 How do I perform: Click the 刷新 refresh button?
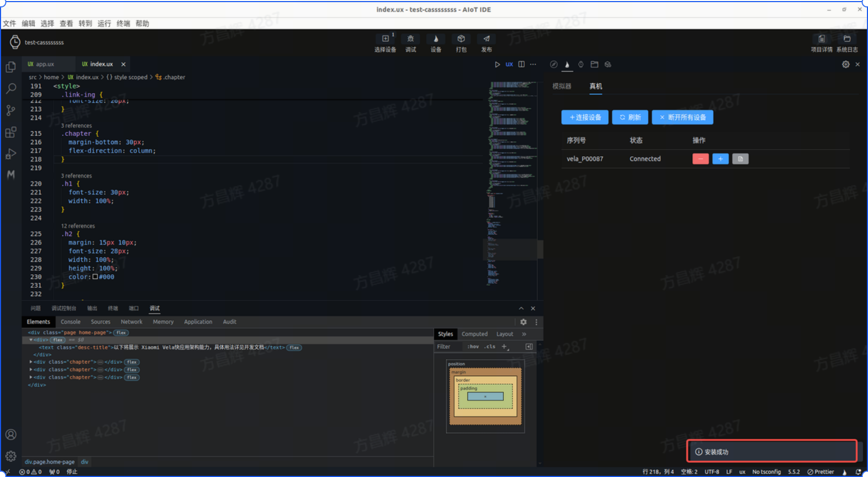point(630,117)
